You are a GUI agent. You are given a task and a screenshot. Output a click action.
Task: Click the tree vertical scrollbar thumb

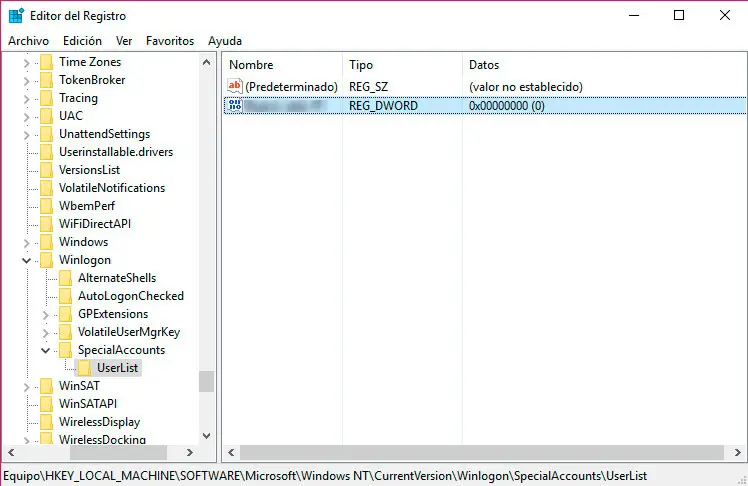coord(207,381)
